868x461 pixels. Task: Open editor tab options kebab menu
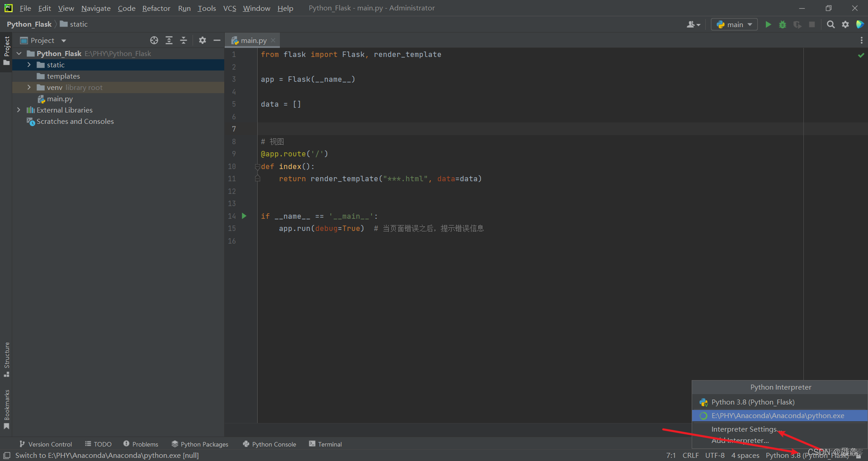861,40
